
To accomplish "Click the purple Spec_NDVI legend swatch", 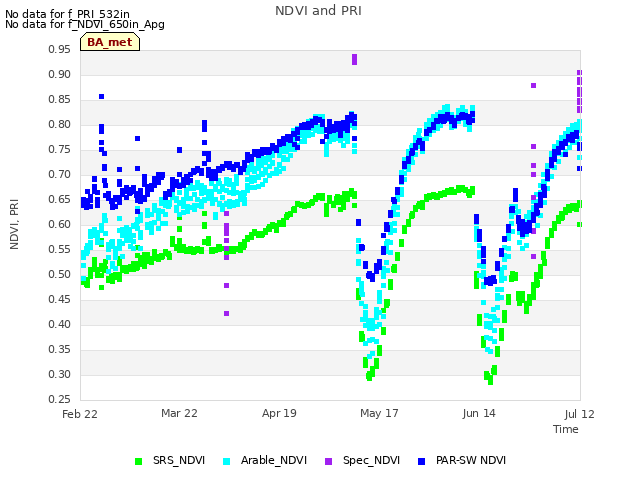I will pyautogui.click(x=328, y=461).
